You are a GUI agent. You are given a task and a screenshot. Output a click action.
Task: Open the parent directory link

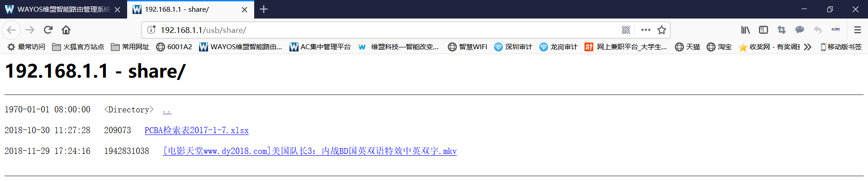tap(167, 110)
